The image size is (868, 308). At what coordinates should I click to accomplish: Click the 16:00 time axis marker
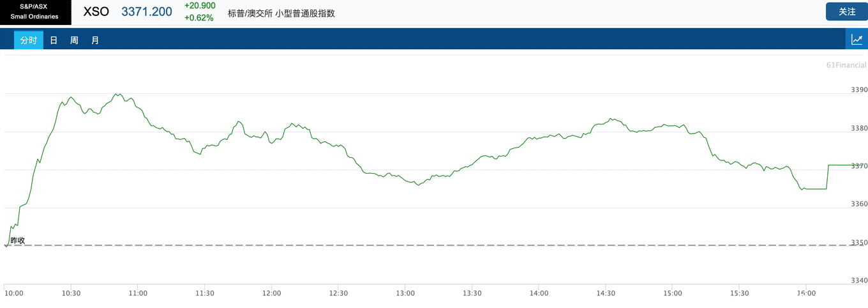click(807, 293)
